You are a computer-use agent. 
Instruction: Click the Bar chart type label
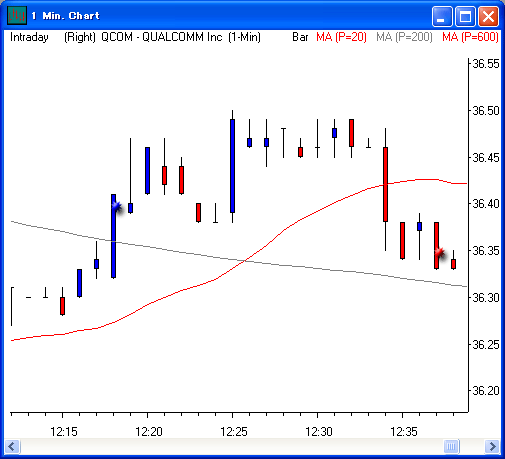coord(300,37)
